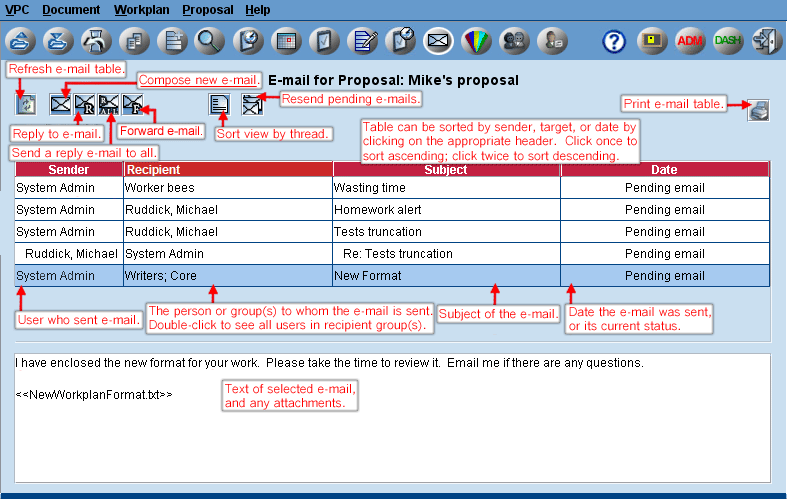Viewport: 787px width, 499px height.
Task: Resend pending e-mails icon
Action: click(252, 103)
